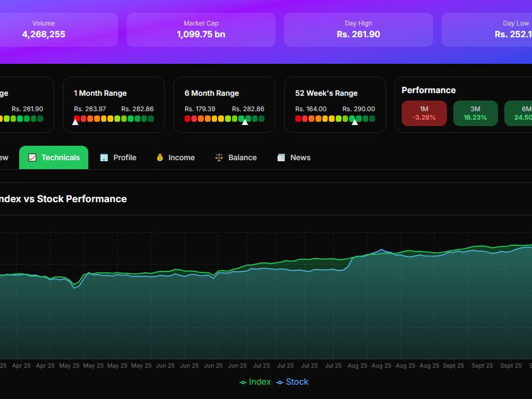
Task: Click the Jul 25 axis label after Jun 25
Action: pos(261,365)
